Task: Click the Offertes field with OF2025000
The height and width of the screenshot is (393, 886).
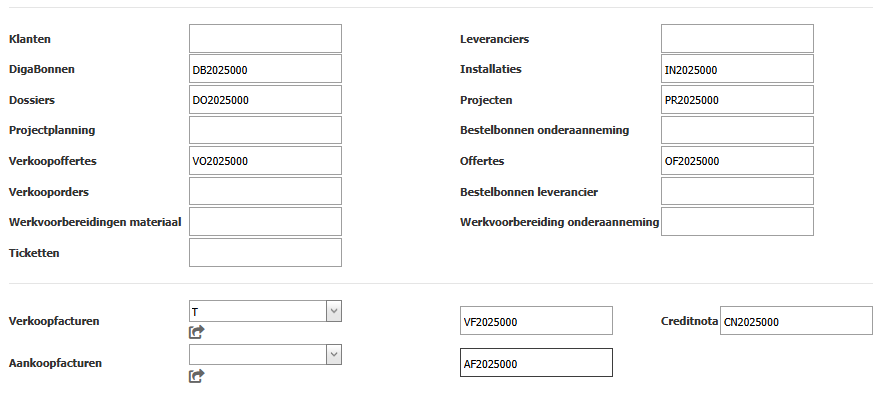Action: pyautogui.click(x=737, y=160)
